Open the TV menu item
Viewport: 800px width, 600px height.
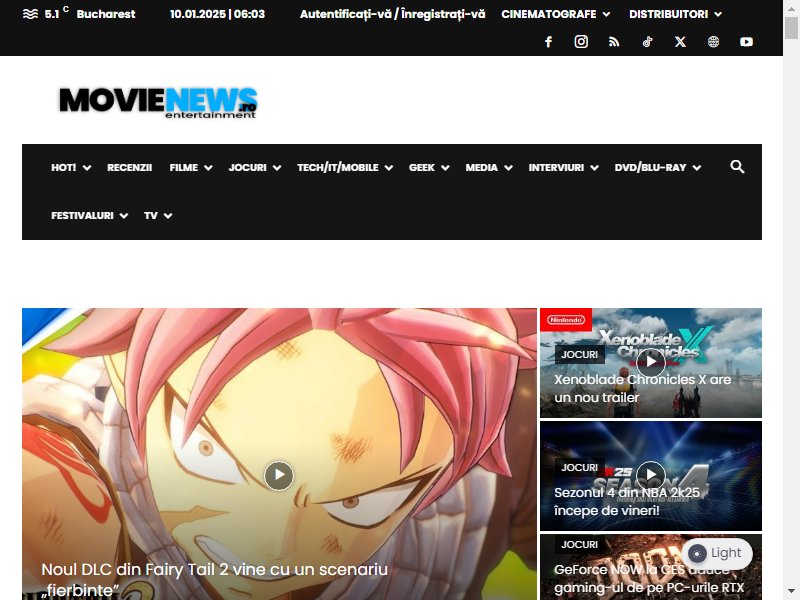(x=151, y=215)
